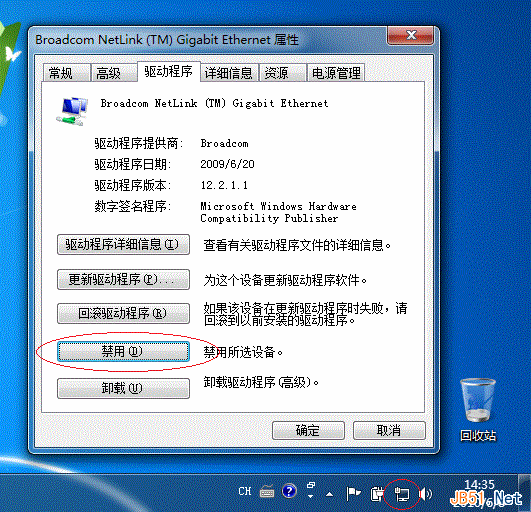531x512 pixels.
Task: Disable the device with 禁用 button
Action: [123, 351]
